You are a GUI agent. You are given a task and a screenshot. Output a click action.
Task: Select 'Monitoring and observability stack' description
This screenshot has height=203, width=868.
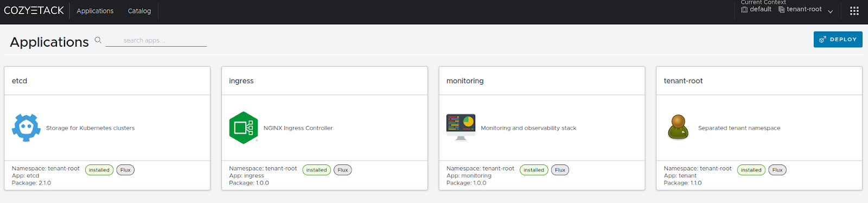[x=528, y=128]
